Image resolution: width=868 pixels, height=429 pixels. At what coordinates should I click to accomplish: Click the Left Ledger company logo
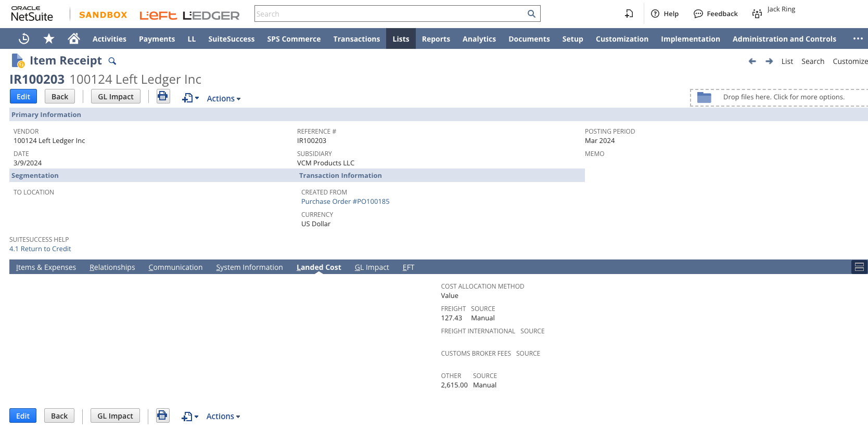pos(189,15)
